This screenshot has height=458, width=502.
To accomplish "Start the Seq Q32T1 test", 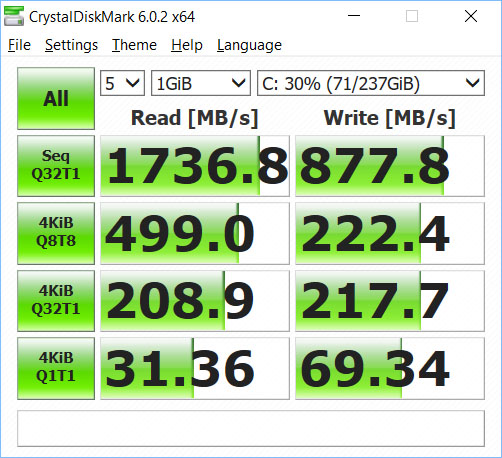I will tap(56, 166).
